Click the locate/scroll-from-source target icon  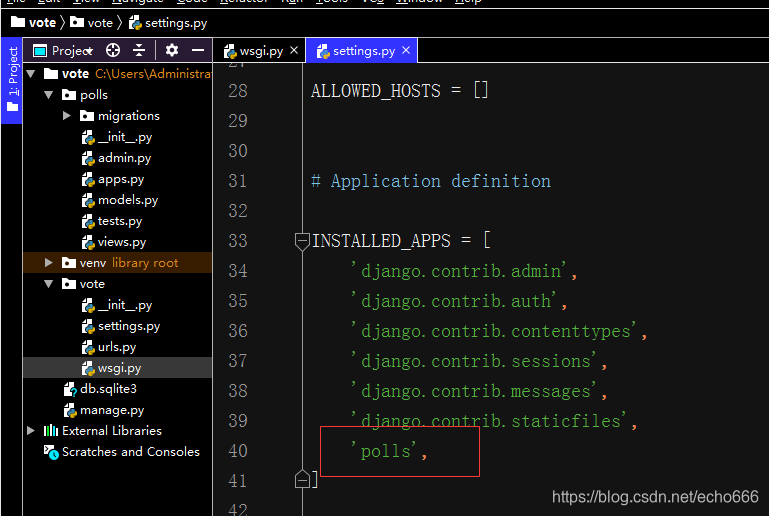click(113, 50)
